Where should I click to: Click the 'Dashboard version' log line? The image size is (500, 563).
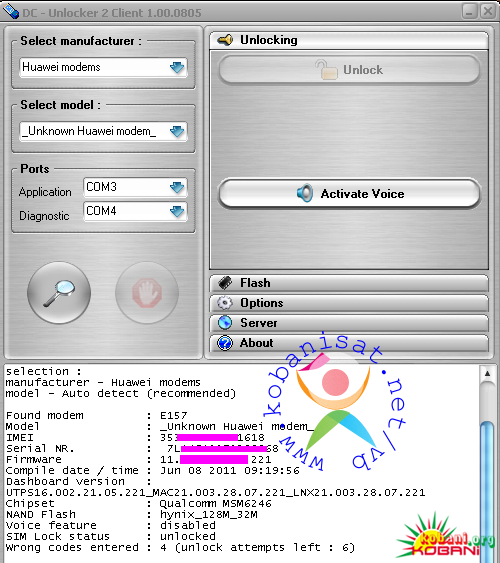pos(78,481)
